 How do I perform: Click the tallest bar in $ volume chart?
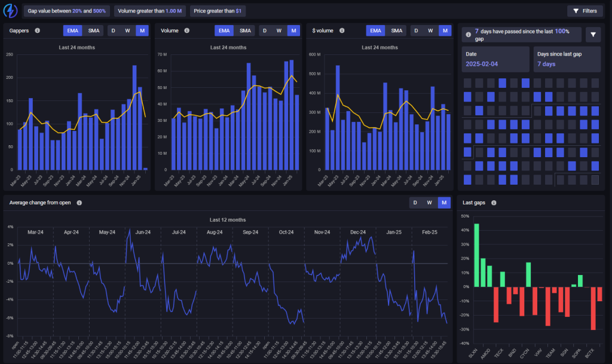pos(338,117)
